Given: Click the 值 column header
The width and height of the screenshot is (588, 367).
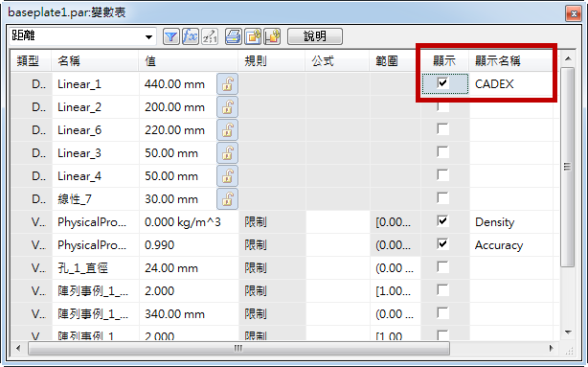Looking at the screenshot, I should click(x=189, y=60).
